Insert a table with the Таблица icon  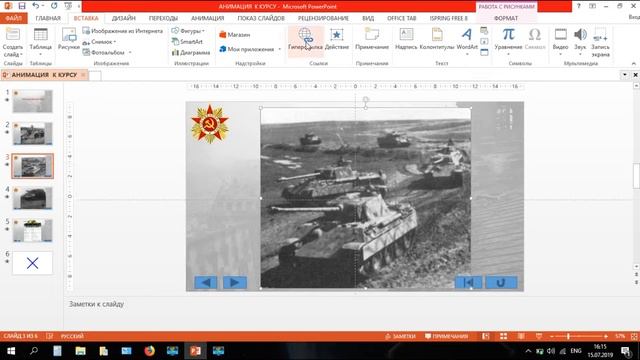(40, 43)
